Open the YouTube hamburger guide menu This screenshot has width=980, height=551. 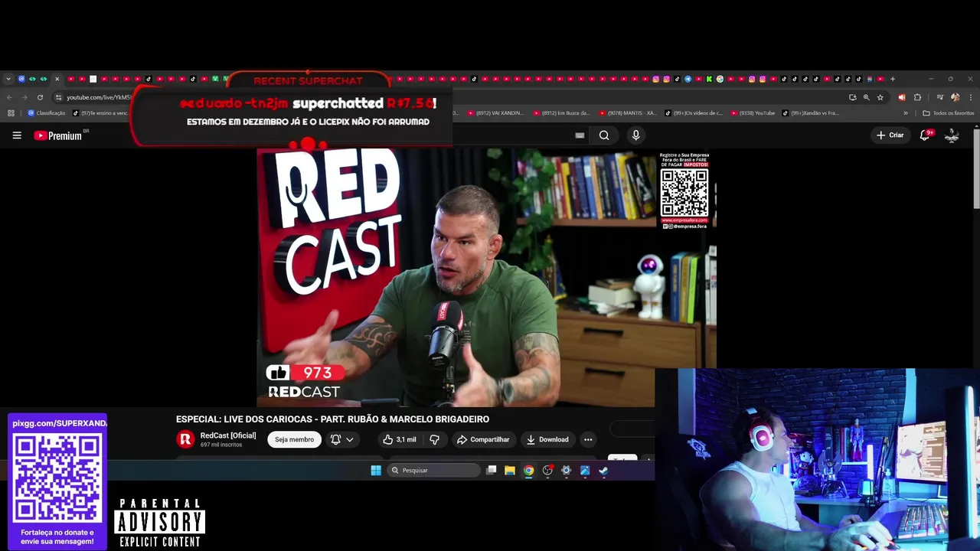(x=17, y=135)
